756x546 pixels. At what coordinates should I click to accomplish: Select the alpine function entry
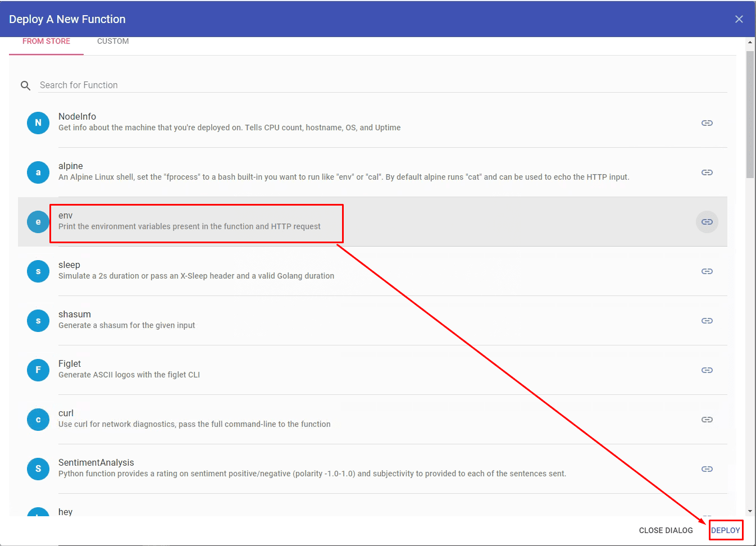372,172
